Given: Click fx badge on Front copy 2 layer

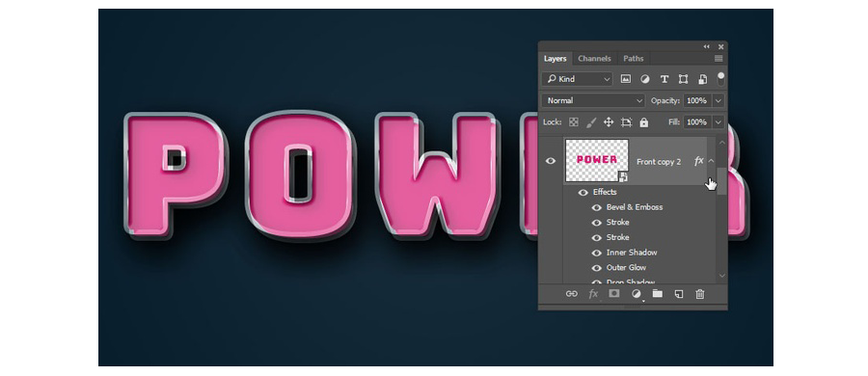Looking at the screenshot, I should point(698,161).
